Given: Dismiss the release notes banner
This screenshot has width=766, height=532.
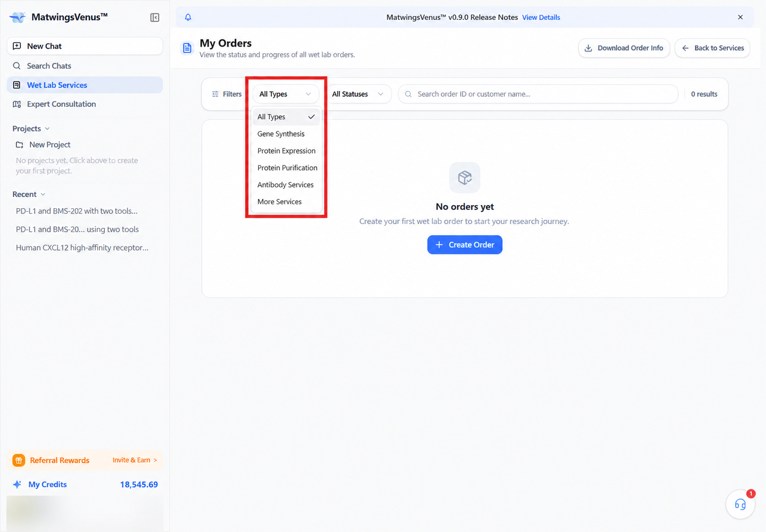Looking at the screenshot, I should pyautogui.click(x=740, y=17).
